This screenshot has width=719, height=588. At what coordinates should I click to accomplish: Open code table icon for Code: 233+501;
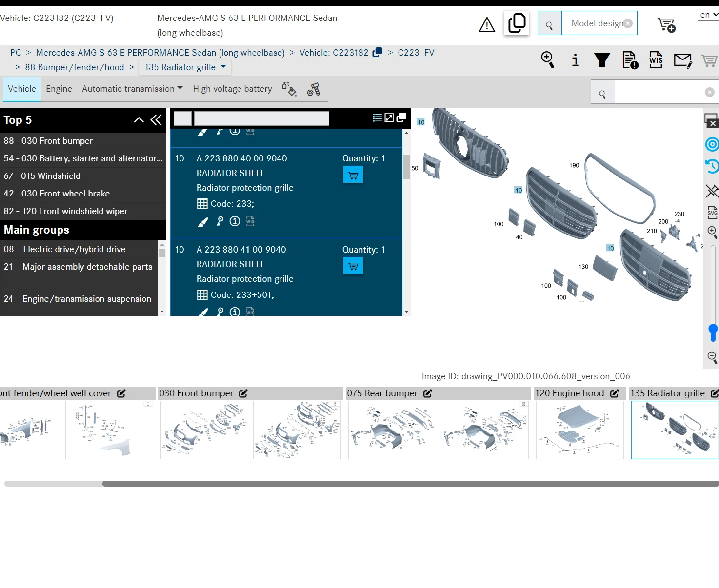202,295
